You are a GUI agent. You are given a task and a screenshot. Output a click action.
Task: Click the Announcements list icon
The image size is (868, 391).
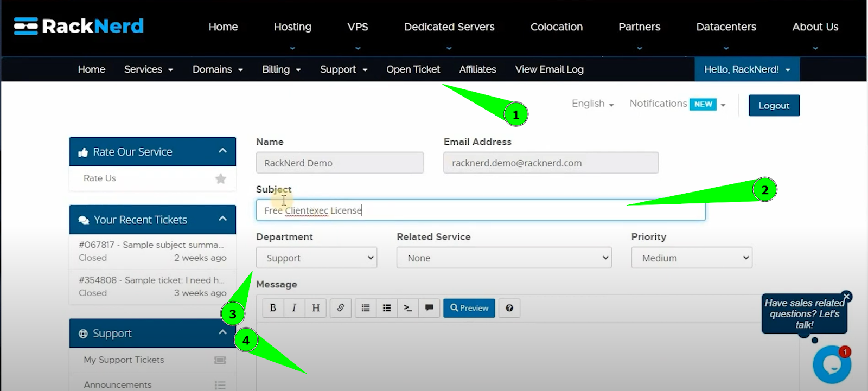pos(220,385)
